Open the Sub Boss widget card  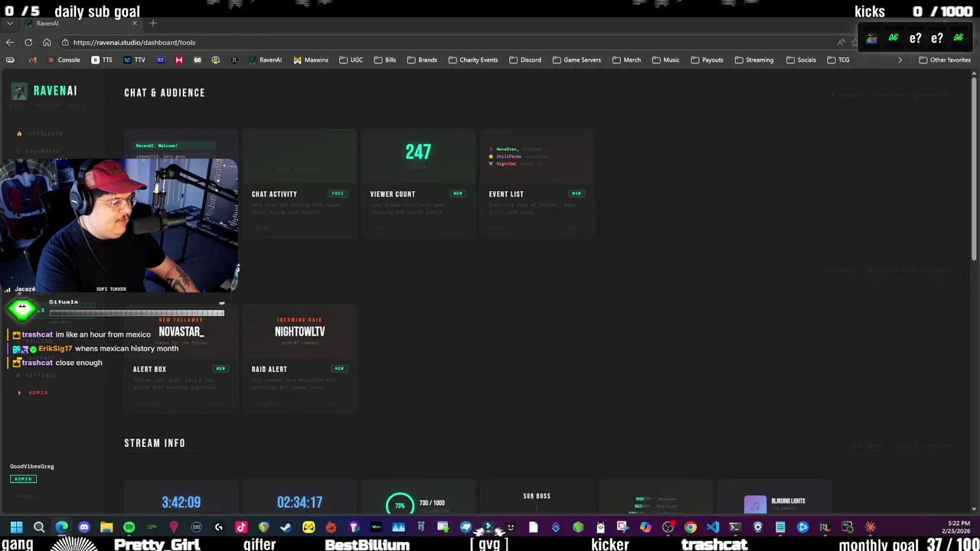pos(537,497)
